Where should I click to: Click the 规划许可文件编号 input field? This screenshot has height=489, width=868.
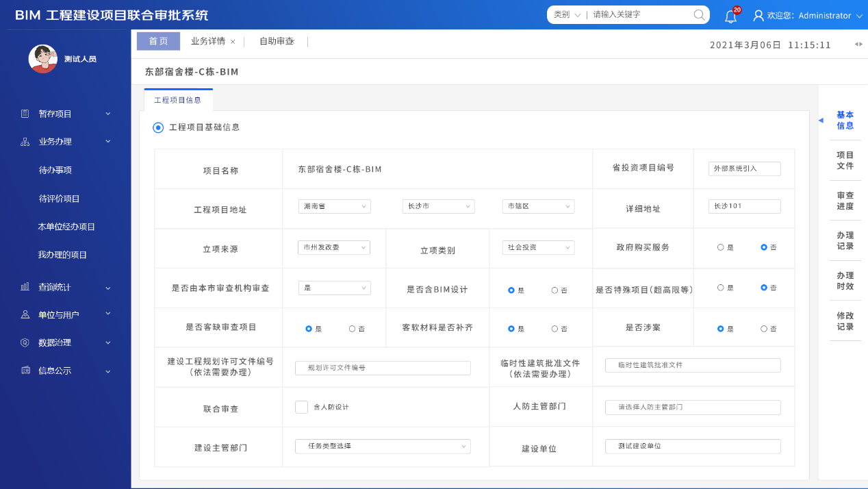(x=383, y=368)
